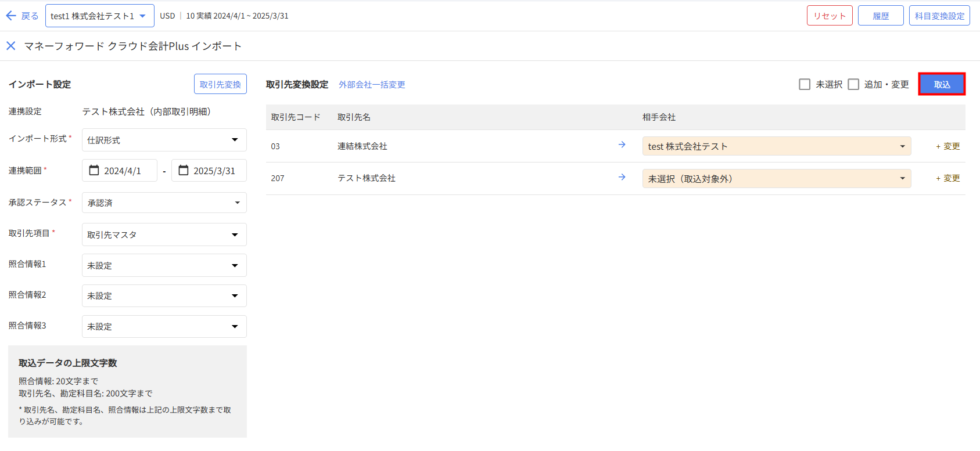Click the 取込 import button
The width and height of the screenshot is (980, 451).
(942, 84)
